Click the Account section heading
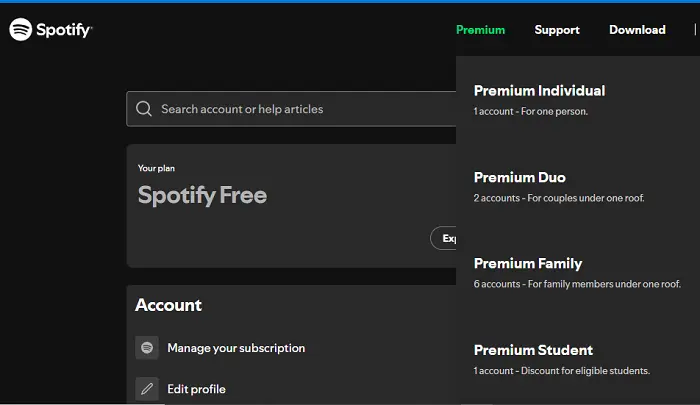Screen dimensions: 700x405 (168, 305)
